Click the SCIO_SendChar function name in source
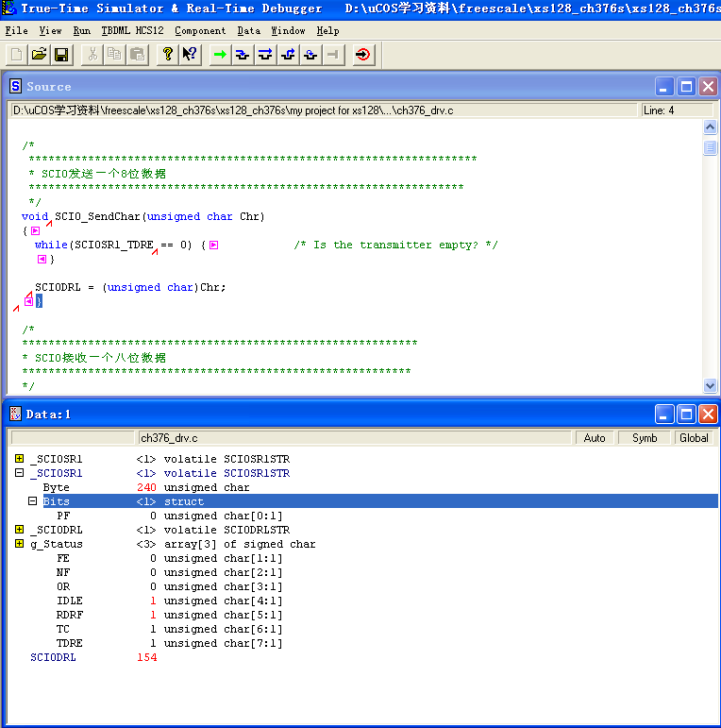Image resolution: width=721 pixels, height=728 pixels. [x=97, y=216]
